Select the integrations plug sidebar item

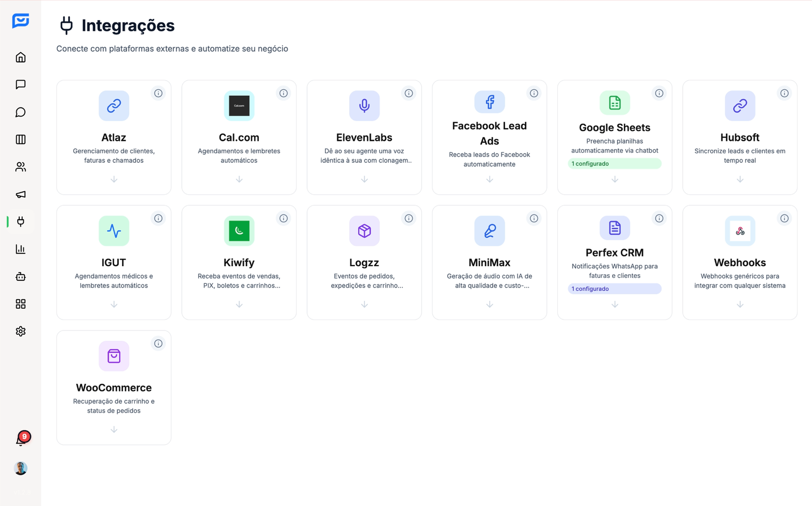coord(20,222)
